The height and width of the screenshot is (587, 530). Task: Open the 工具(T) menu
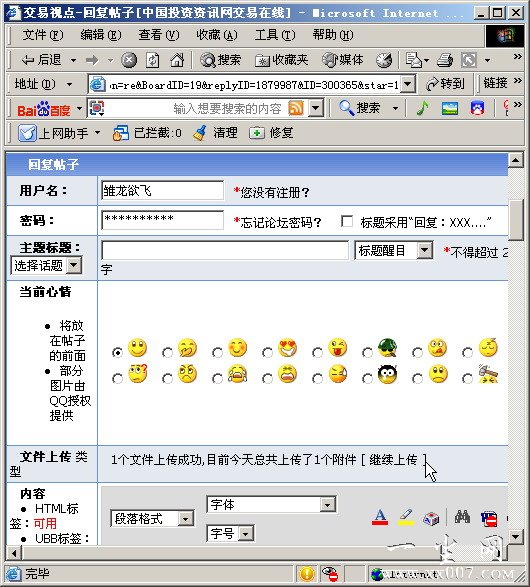pyautogui.click(x=275, y=35)
